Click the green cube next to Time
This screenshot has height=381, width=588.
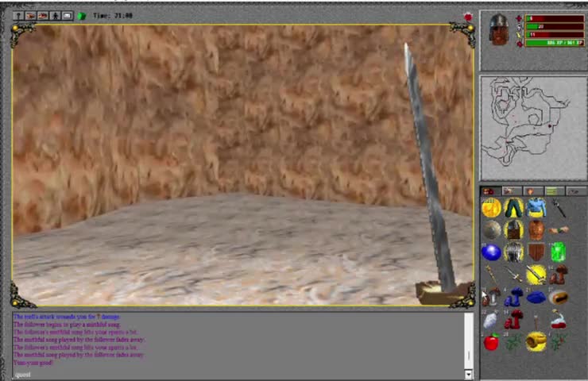pos(81,16)
